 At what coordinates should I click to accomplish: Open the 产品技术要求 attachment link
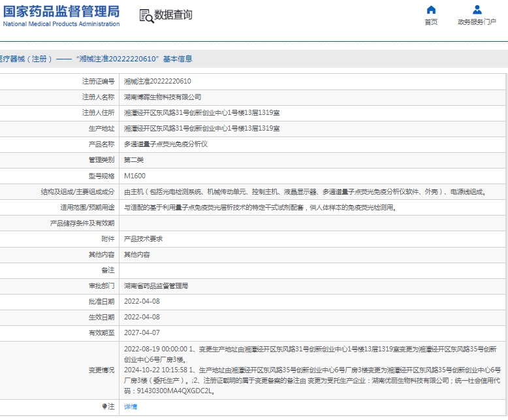pyautogui.click(x=143, y=239)
